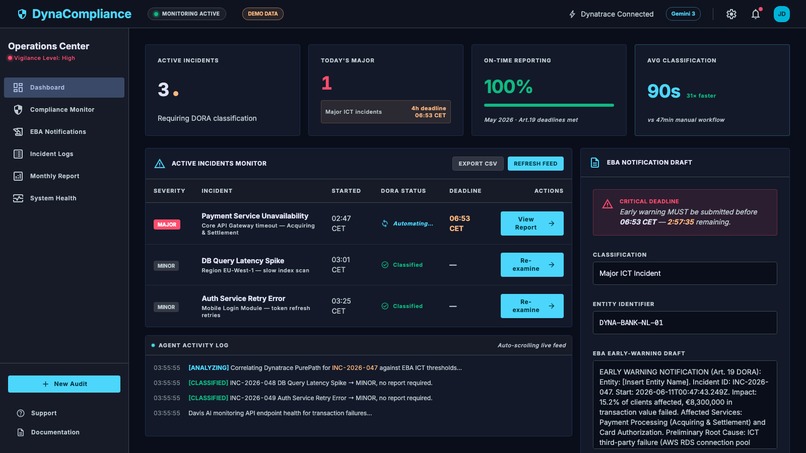Click the Monthly Report icon
This screenshot has width=806, height=453.
(18, 176)
